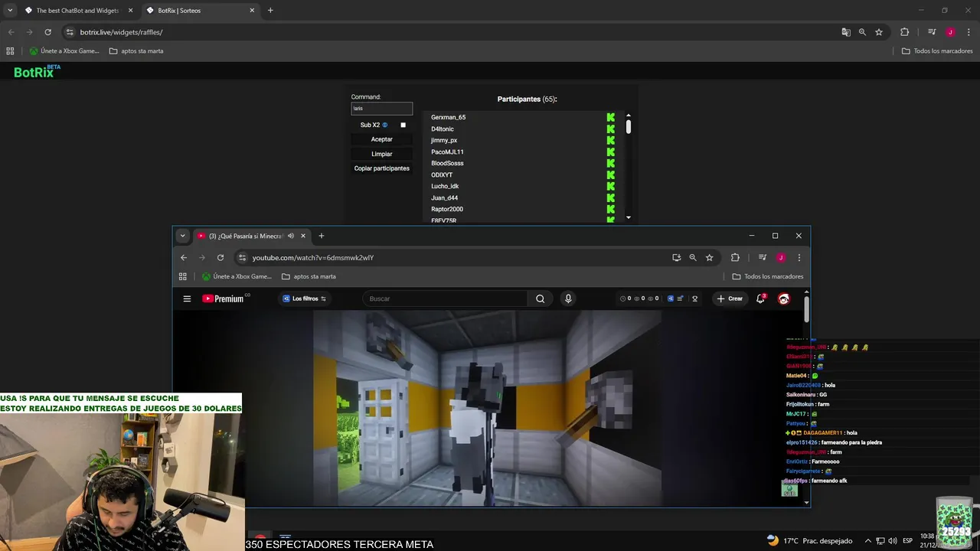
Task: Click the BotRix logo
Action: tap(36, 72)
